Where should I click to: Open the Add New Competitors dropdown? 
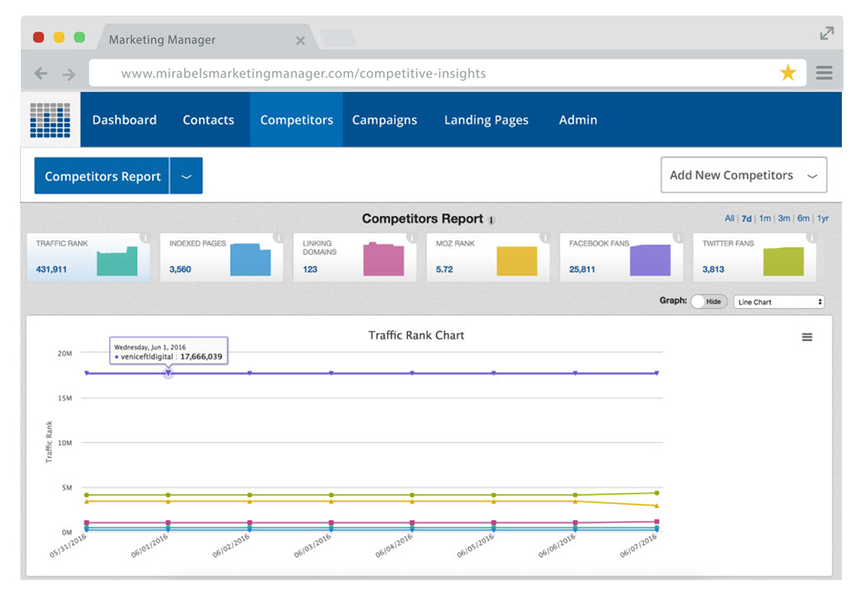744,175
